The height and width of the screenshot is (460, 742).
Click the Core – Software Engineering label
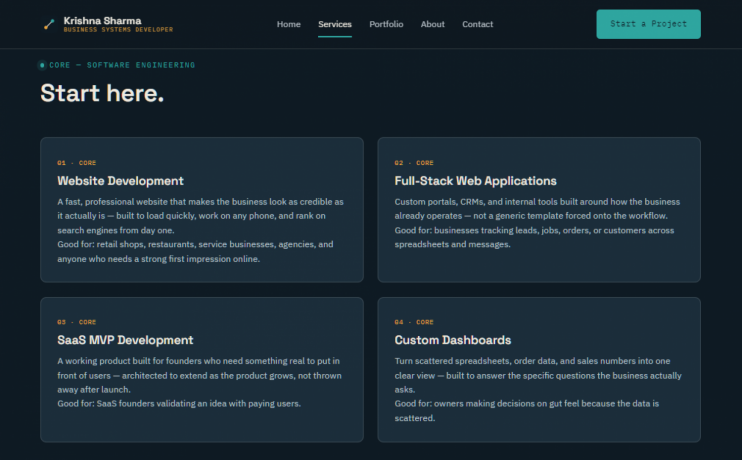point(122,65)
